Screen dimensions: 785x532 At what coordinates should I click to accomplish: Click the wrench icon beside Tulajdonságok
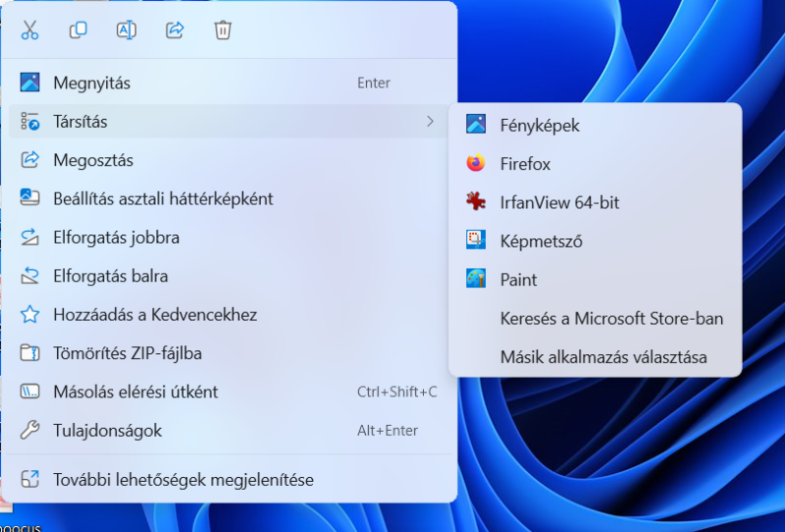click(29, 430)
